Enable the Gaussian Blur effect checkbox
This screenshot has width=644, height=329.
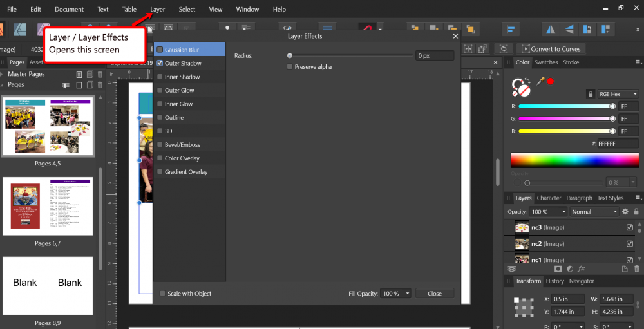(160, 50)
